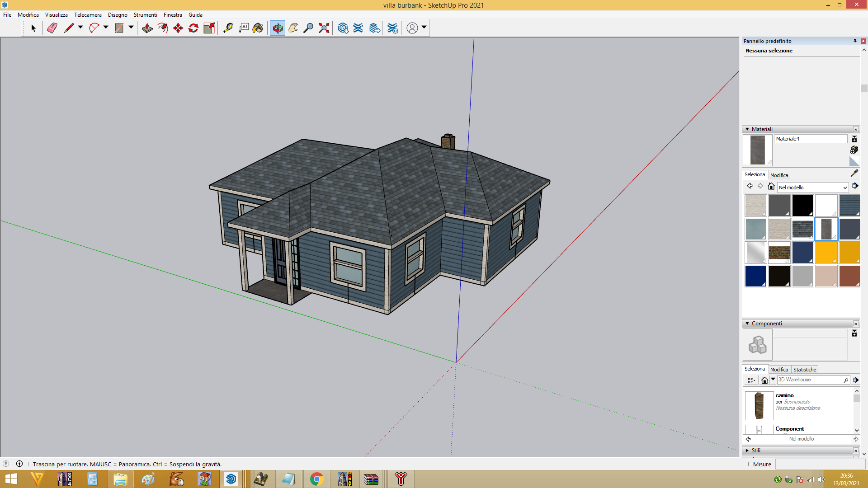Choose the orange material swatch
This screenshot has height=488, width=868.
pyautogui.click(x=826, y=253)
